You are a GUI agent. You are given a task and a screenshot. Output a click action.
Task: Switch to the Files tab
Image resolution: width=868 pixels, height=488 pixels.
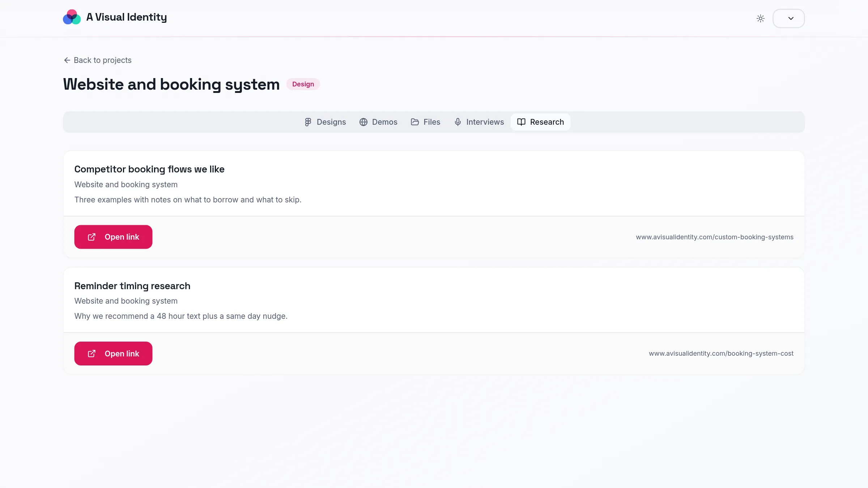coord(425,122)
